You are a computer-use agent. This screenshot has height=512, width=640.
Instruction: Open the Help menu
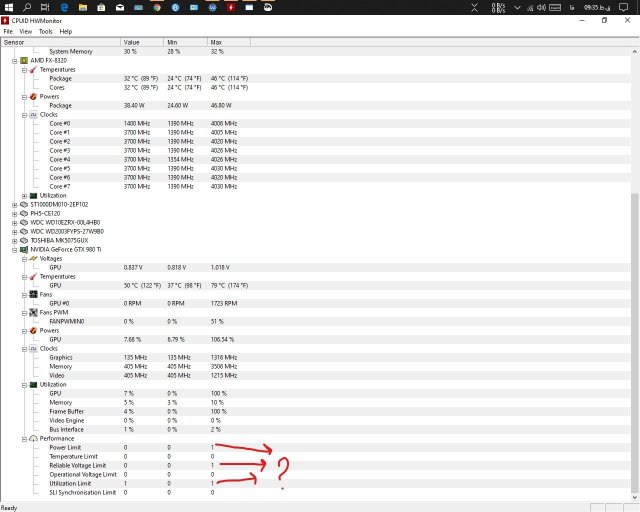pos(66,31)
